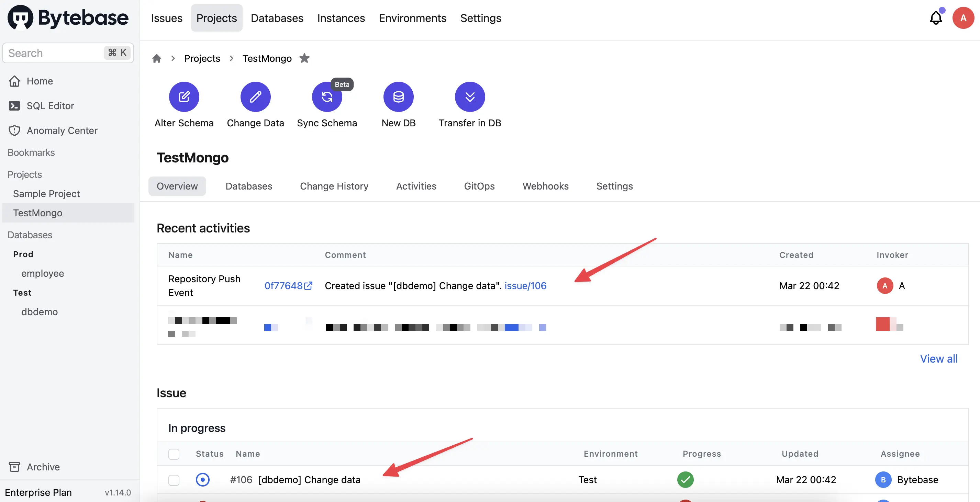The image size is (980, 502).
Task: Click the Test environment label in sidebar
Action: (x=22, y=293)
